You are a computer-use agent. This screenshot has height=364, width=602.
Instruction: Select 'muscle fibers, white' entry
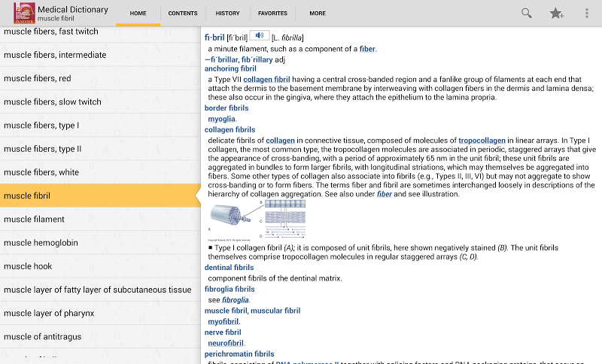(100, 172)
